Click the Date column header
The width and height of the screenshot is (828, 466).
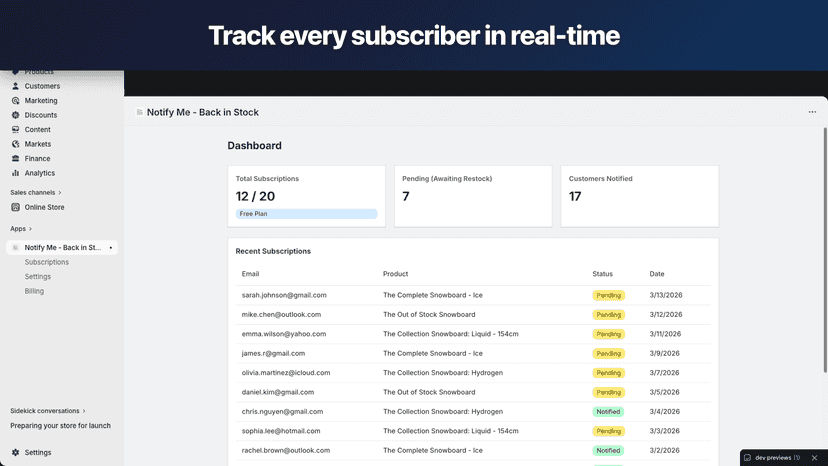657,274
